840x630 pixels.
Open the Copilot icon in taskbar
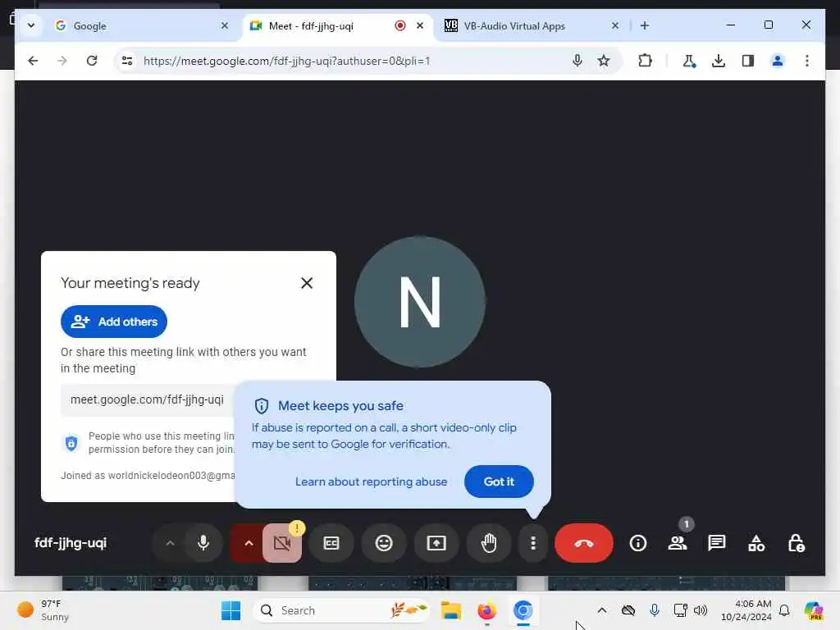point(813,610)
